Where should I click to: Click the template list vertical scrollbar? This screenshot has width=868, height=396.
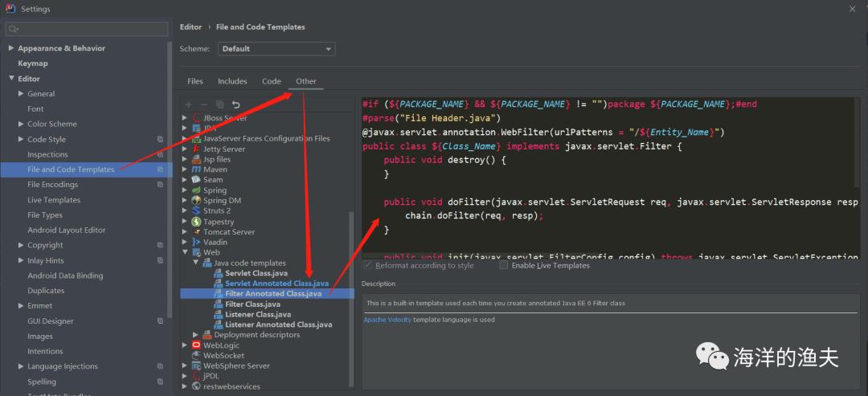(351, 299)
